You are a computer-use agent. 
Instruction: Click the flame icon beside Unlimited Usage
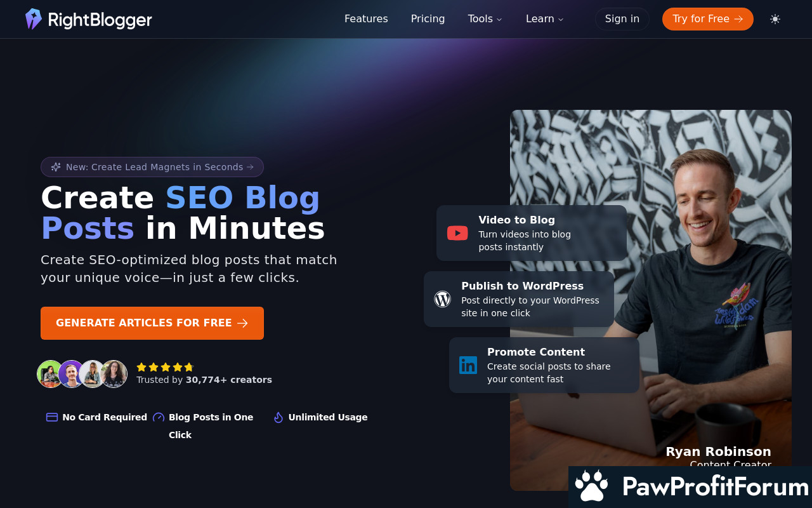278,417
